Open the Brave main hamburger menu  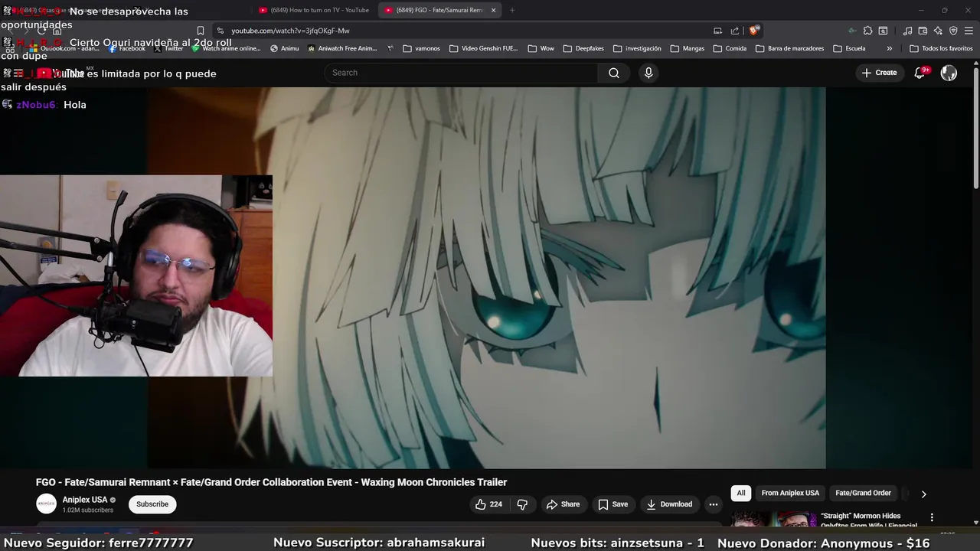tap(969, 31)
